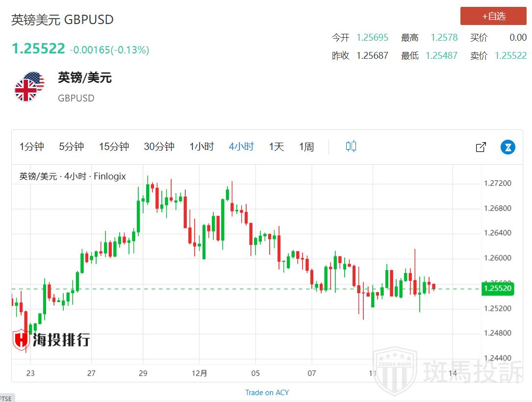This screenshot has width=532, height=402.
Task: Click the 1.27200 price axis label
Action: coord(497,183)
